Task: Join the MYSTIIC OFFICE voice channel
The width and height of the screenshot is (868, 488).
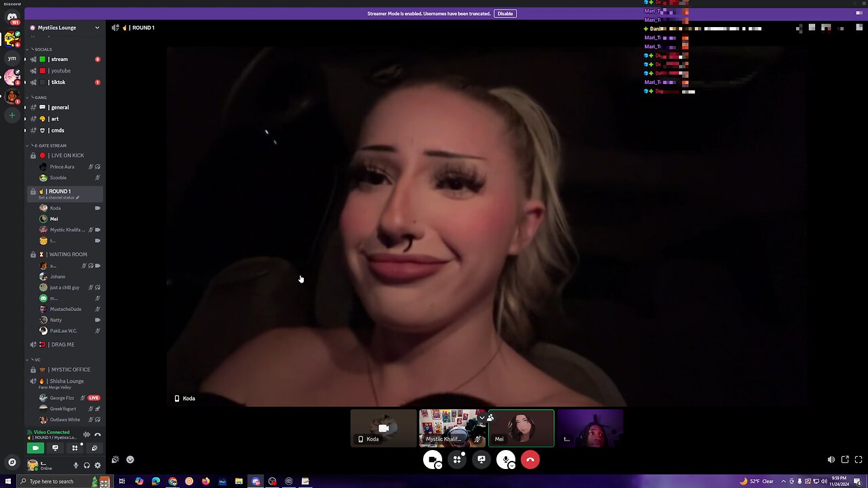Action: 65,369
